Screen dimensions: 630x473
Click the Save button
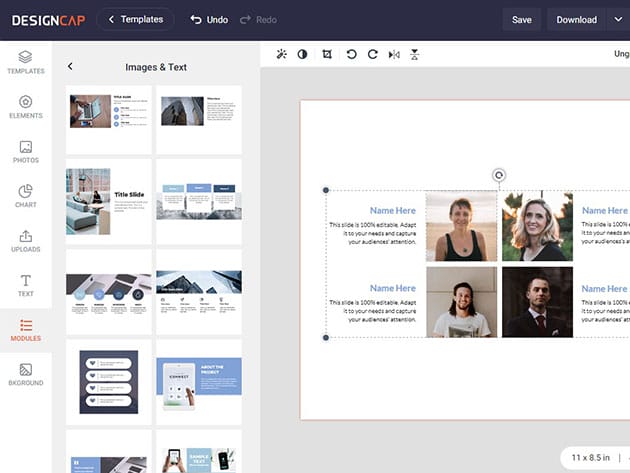click(521, 19)
